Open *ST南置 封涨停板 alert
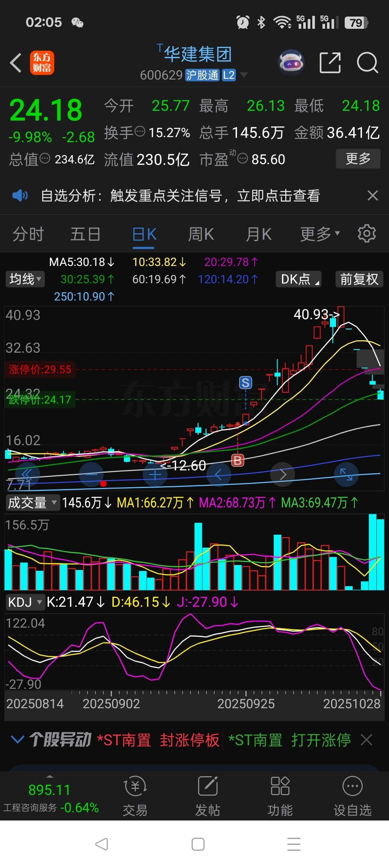The height and width of the screenshot is (868, 389). click(158, 740)
